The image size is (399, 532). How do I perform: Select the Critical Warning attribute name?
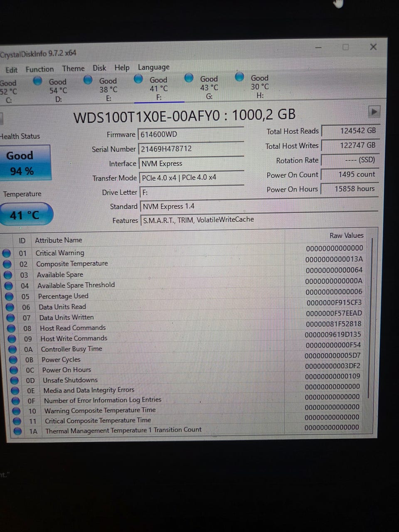[x=60, y=253]
